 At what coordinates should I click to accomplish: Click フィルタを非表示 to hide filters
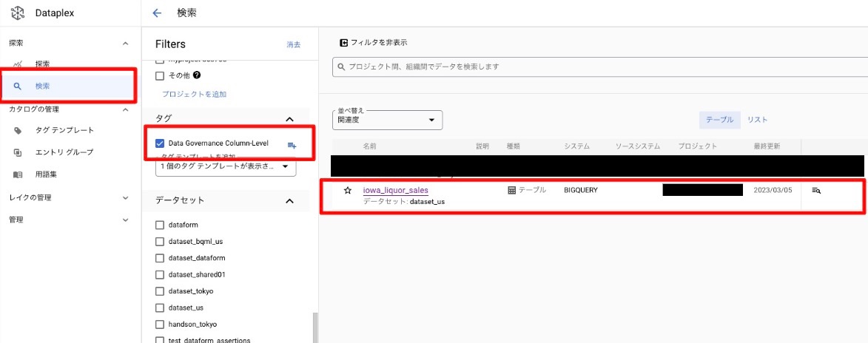click(x=374, y=43)
